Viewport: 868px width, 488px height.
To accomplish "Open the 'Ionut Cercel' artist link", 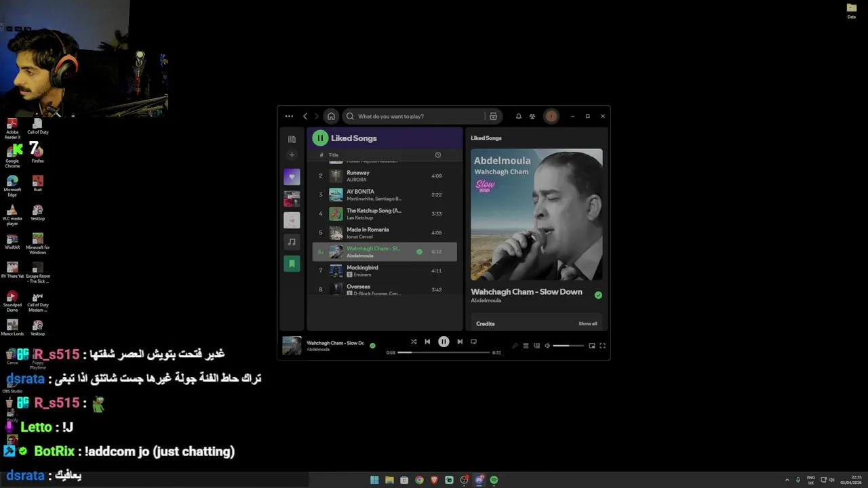I will pyautogui.click(x=360, y=237).
